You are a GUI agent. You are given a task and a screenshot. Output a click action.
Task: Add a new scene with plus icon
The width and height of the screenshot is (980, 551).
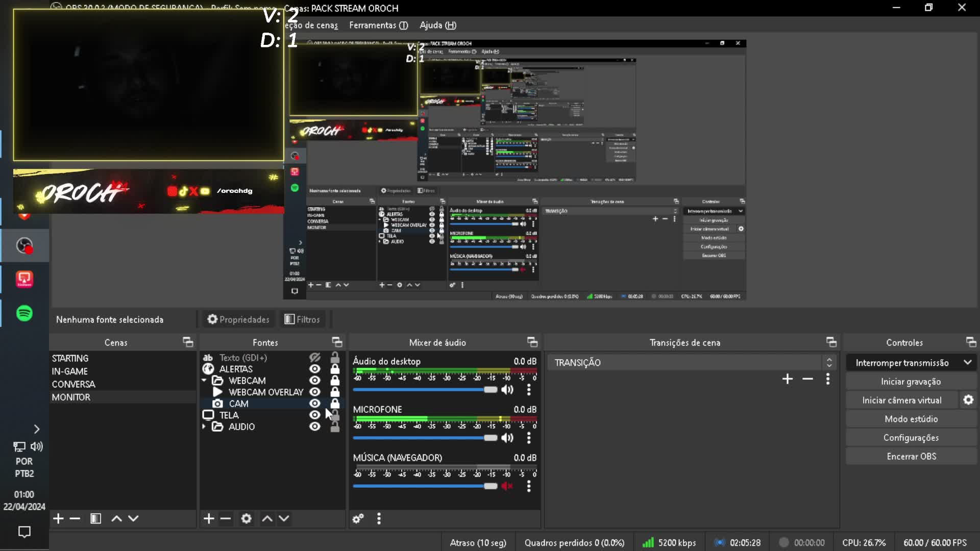58,519
